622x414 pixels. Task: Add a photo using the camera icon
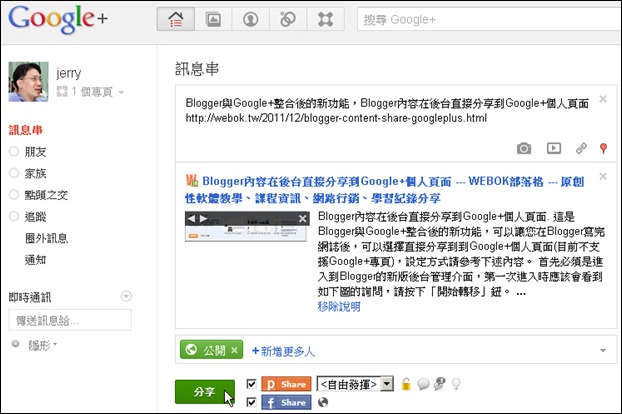(524, 148)
